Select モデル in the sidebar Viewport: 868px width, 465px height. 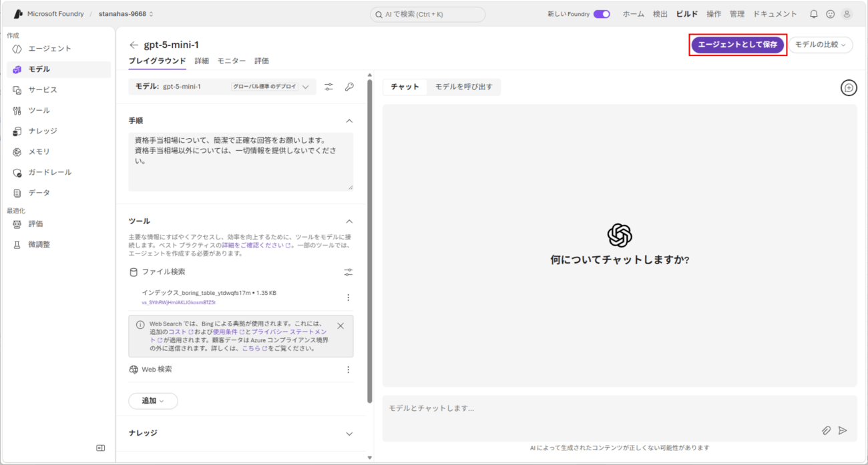coord(59,69)
